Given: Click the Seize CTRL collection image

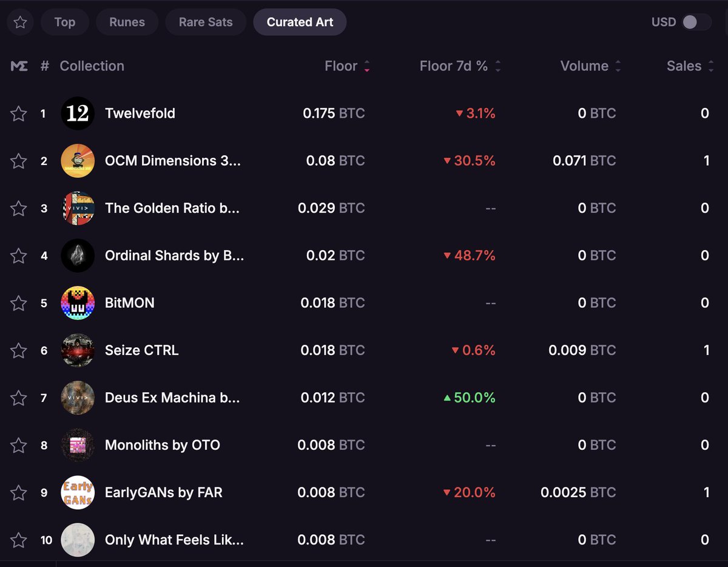Looking at the screenshot, I should 77,350.
